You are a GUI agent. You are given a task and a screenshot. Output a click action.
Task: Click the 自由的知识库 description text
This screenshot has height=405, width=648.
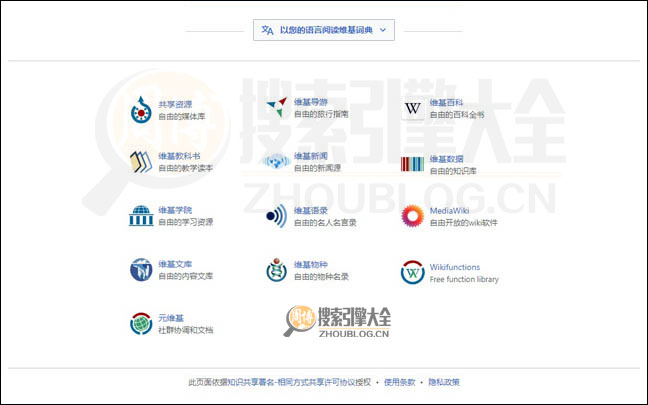453,171
